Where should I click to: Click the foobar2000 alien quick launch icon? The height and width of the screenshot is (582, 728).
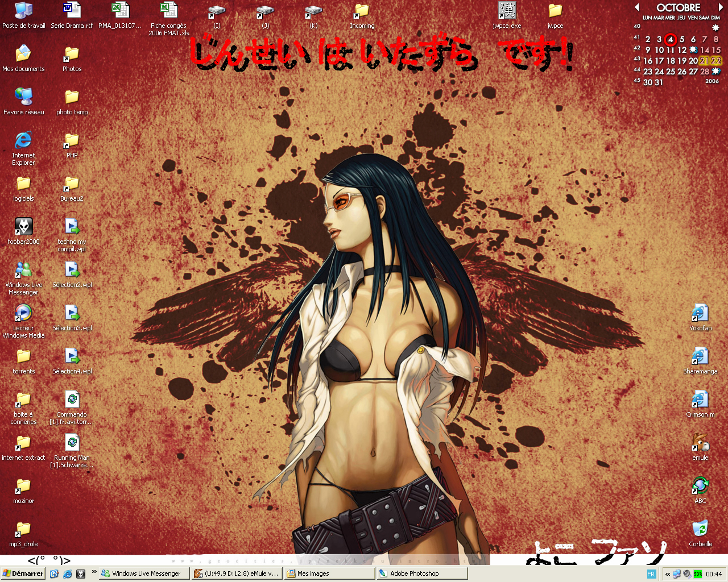click(81, 574)
